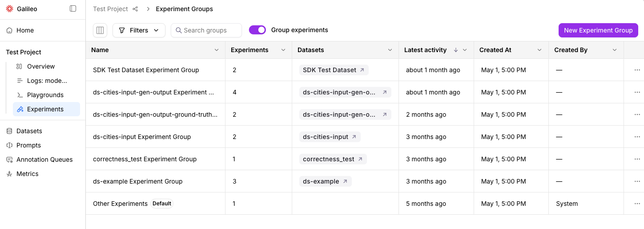Open external link arrow on correctness_test chip
Screen dimensions: 644x229
coord(360,159)
